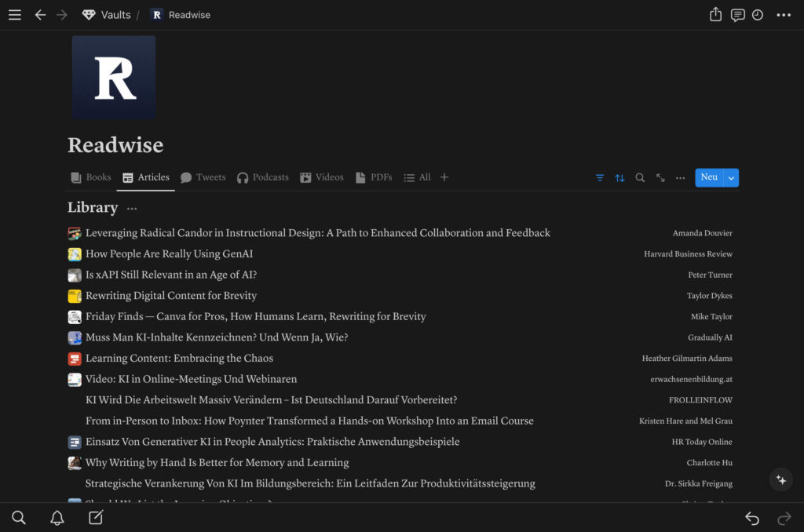
Task: Launch the Notion AI sparkle button
Action: pyautogui.click(x=780, y=479)
